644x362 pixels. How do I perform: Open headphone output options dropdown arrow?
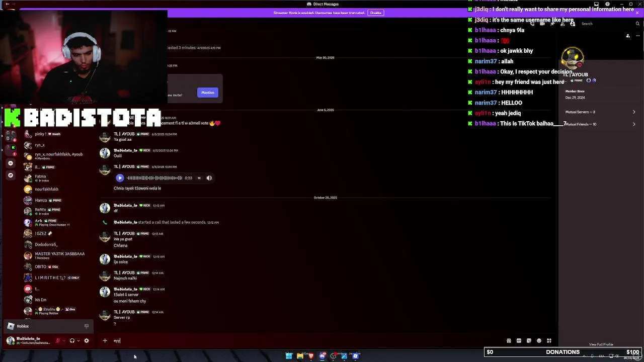point(78,341)
